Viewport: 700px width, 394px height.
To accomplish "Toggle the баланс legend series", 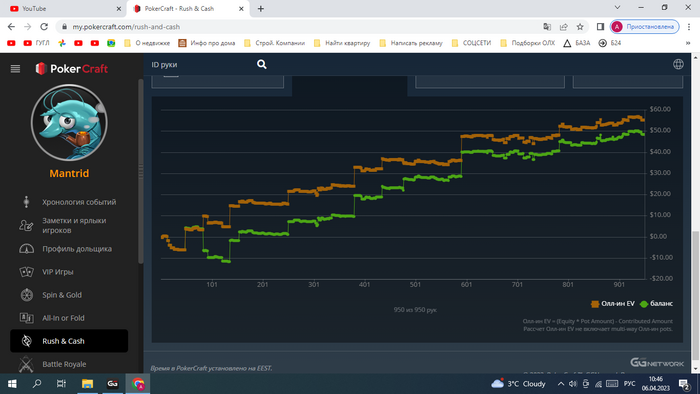I will pos(656,303).
